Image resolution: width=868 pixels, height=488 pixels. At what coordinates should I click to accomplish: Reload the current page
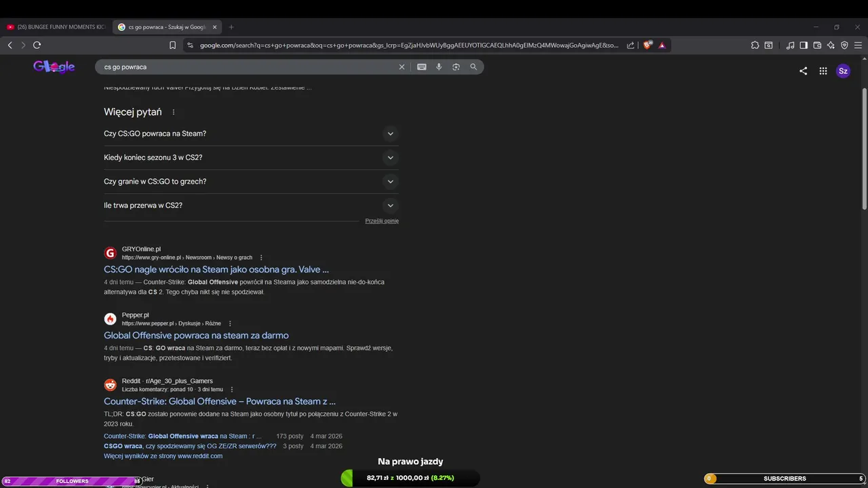coord(37,45)
